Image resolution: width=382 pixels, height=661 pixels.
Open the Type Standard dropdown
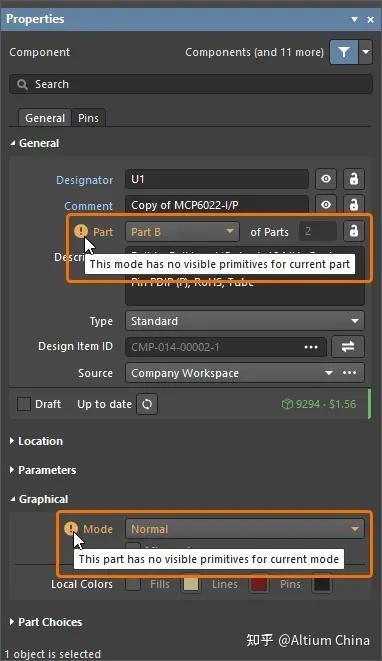[245, 321]
